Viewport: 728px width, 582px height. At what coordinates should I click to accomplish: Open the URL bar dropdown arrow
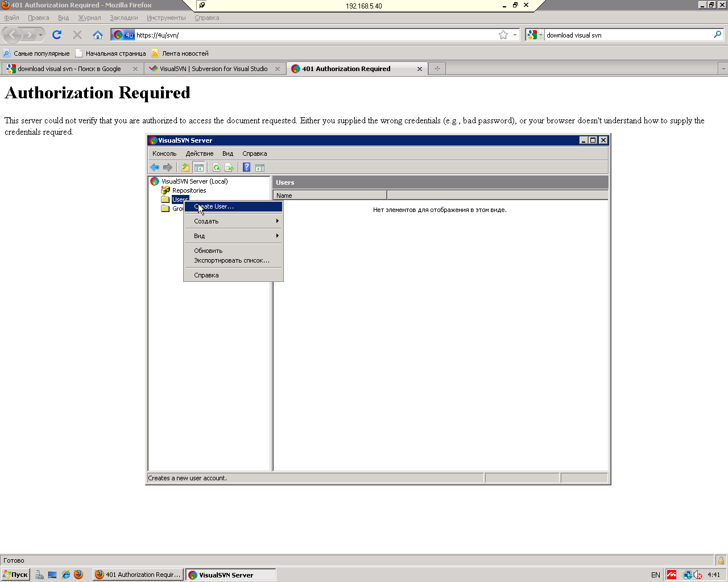(515, 35)
